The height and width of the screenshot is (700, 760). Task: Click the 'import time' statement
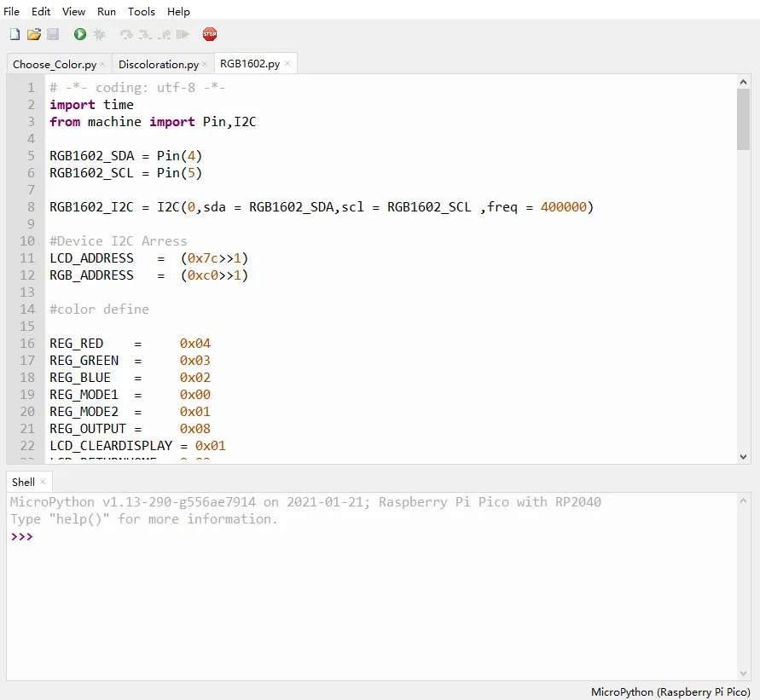point(91,105)
